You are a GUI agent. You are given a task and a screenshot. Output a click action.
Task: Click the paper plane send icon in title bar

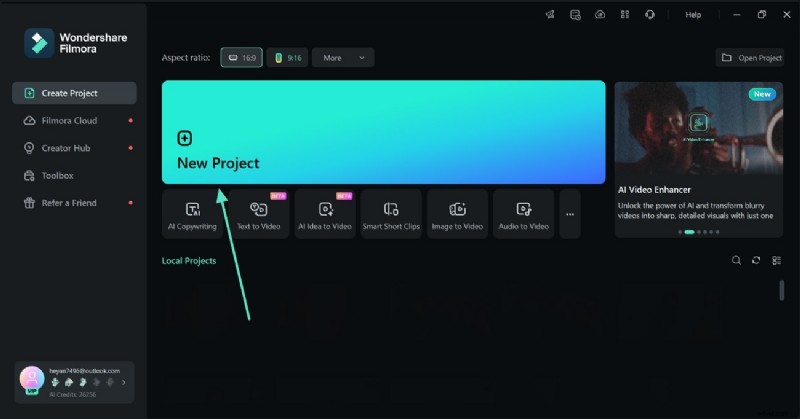(x=550, y=15)
